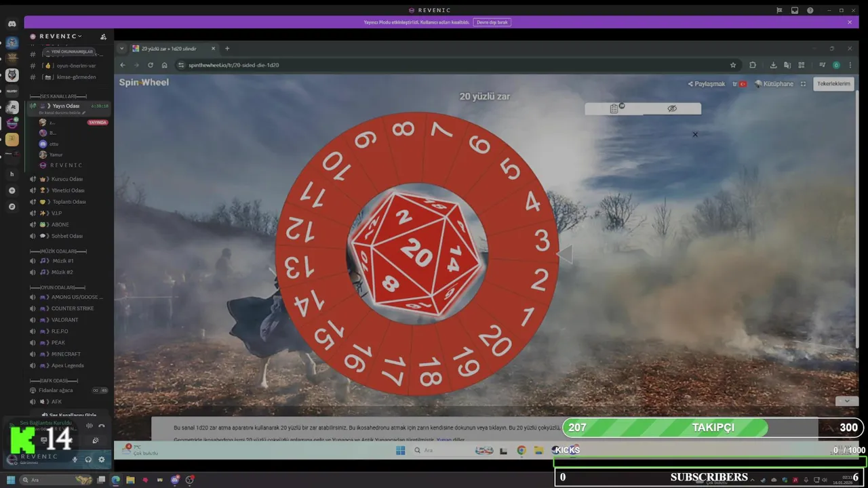Mute the microphone in Discord user panel
Image resolution: width=868 pixels, height=488 pixels.
(x=75, y=459)
